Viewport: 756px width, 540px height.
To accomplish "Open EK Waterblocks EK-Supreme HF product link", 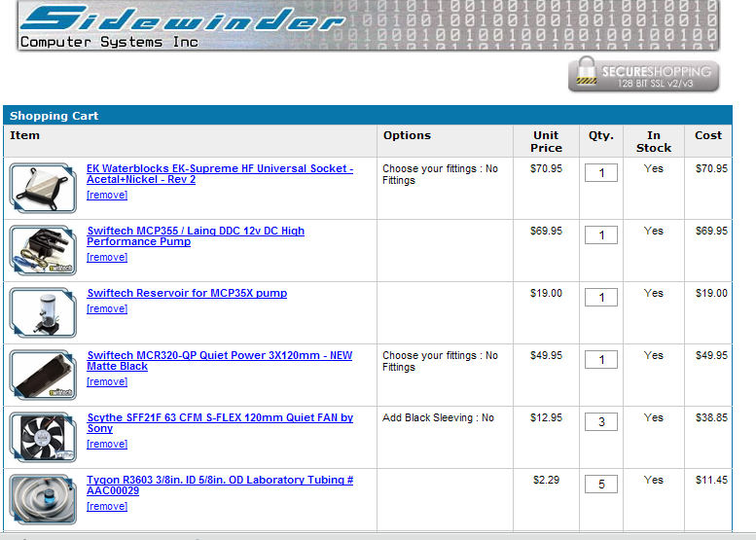I will point(220,174).
